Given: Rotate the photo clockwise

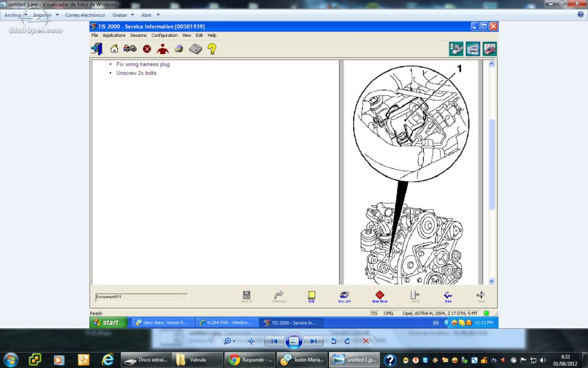Looking at the screenshot, I should (347, 341).
